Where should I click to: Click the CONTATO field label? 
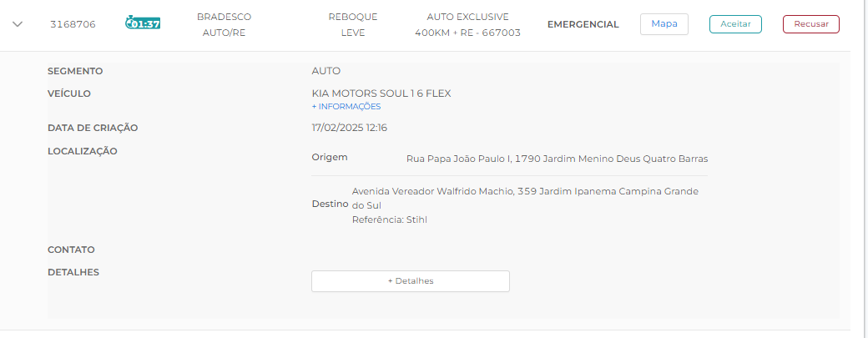(71, 250)
